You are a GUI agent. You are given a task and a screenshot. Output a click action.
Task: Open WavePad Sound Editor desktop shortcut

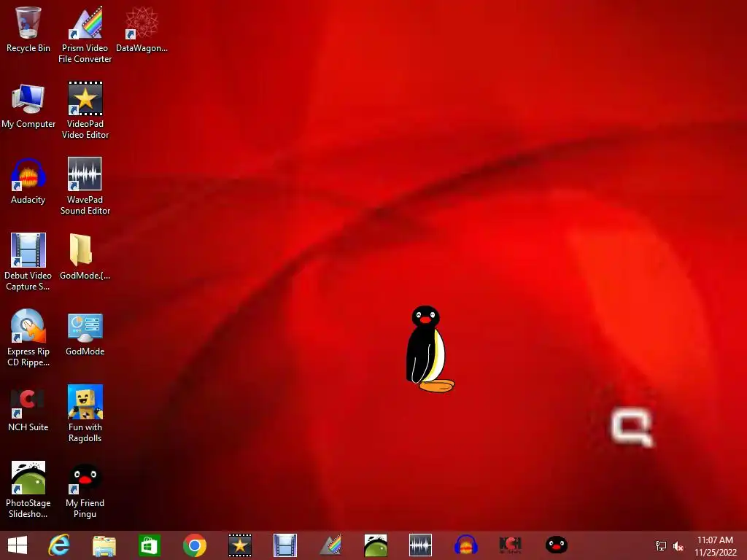point(85,186)
